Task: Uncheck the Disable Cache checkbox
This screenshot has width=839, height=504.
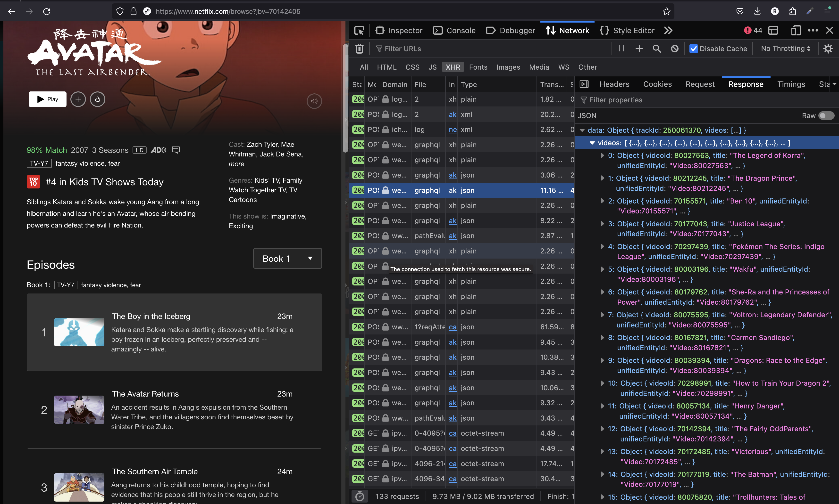Action: point(694,49)
